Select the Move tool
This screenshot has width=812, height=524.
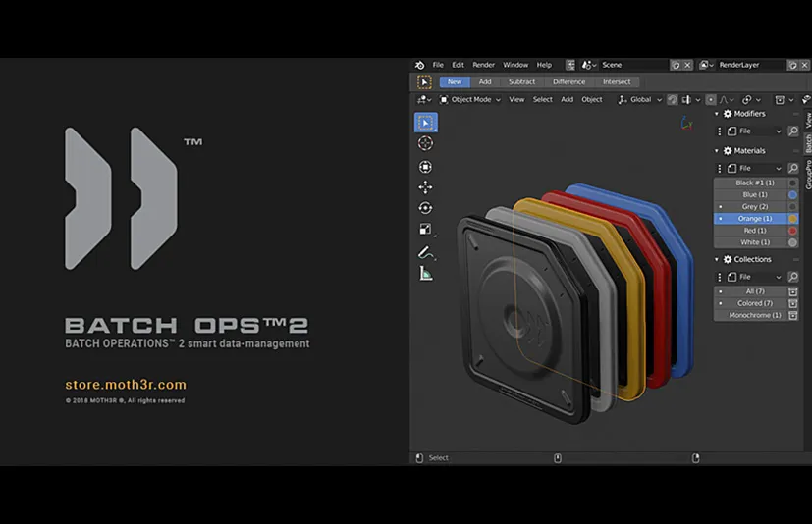[x=426, y=186]
